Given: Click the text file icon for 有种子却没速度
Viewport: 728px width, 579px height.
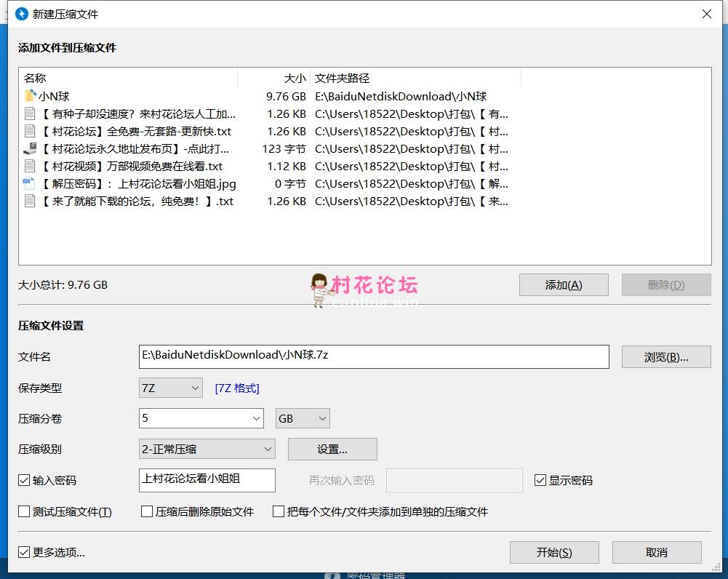Looking at the screenshot, I should pyautogui.click(x=30, y=113).
